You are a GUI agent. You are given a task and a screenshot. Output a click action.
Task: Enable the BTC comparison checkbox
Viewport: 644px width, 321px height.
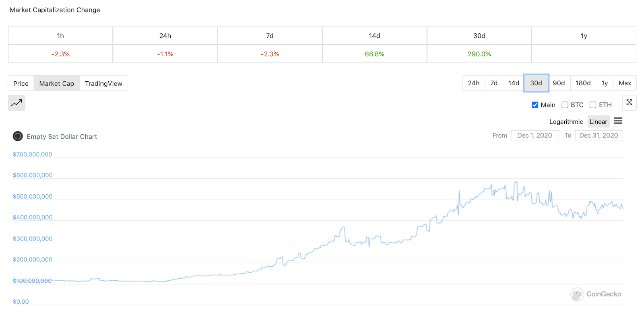click(565, 105)
